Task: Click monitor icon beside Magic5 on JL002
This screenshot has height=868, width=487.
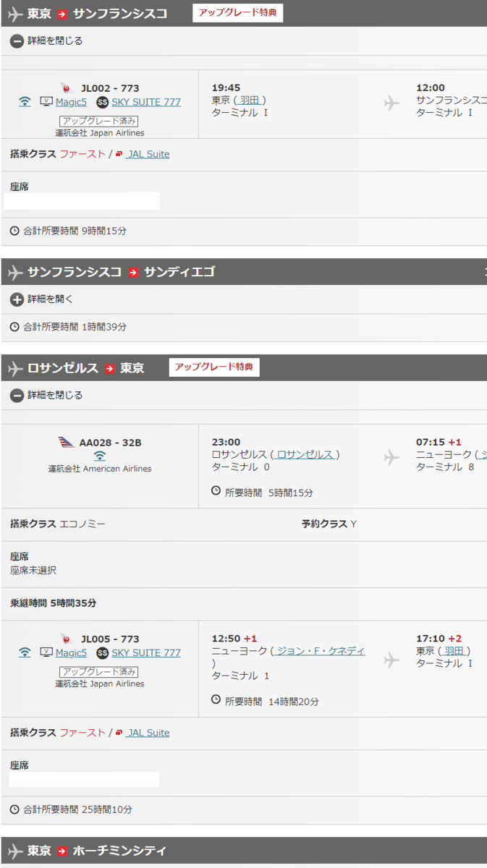Action: click(46, 102)
